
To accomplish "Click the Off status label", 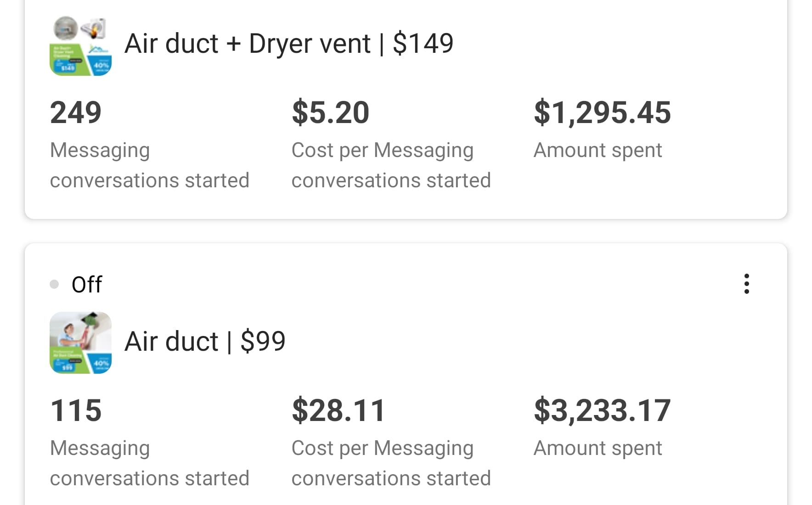I will 87,285.
